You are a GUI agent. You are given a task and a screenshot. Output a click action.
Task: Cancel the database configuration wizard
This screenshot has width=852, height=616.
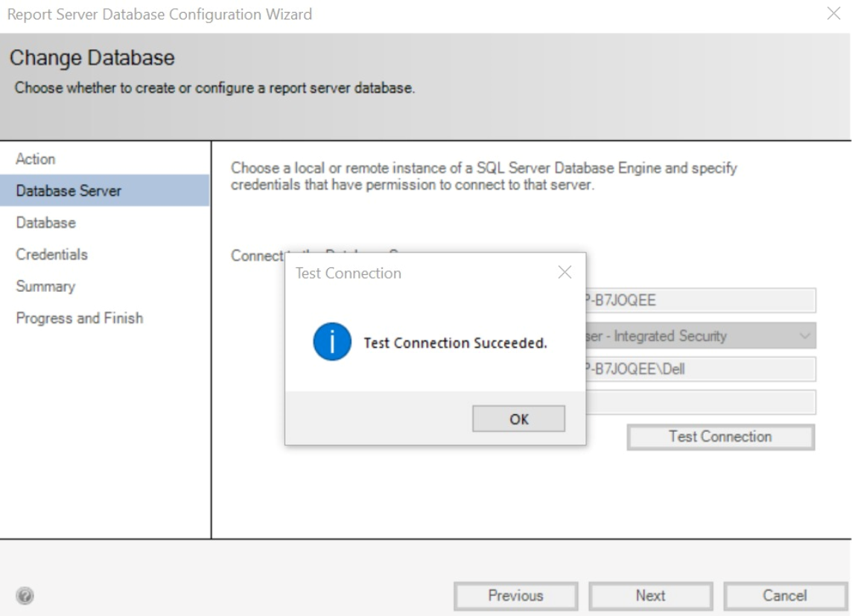[784, 596]
